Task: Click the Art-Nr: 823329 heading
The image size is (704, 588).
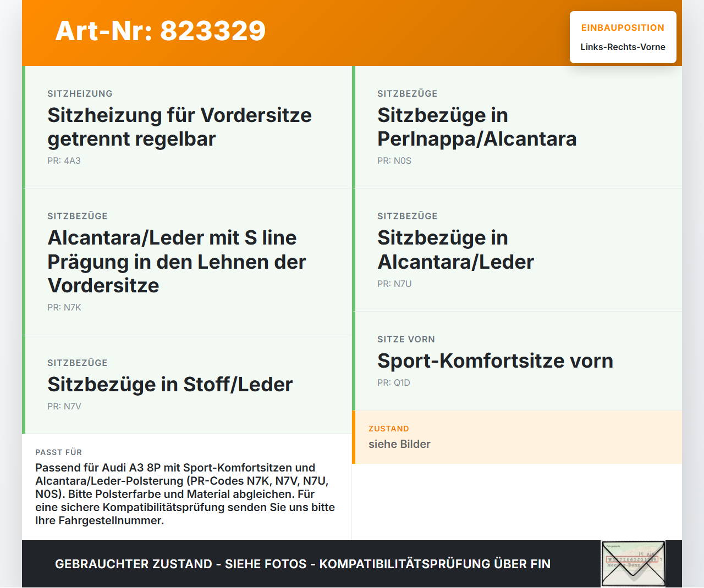Action: pos(161,31)
